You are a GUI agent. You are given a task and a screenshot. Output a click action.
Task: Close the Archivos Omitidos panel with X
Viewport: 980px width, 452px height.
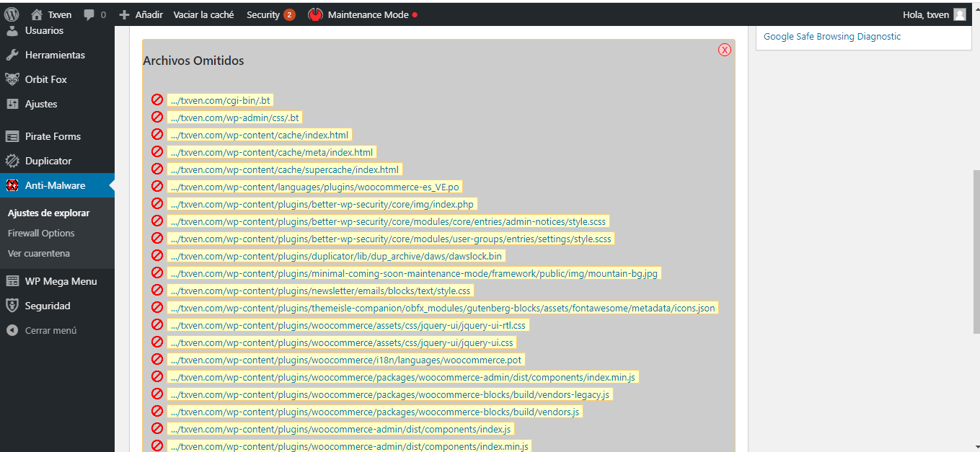(725, 50)
